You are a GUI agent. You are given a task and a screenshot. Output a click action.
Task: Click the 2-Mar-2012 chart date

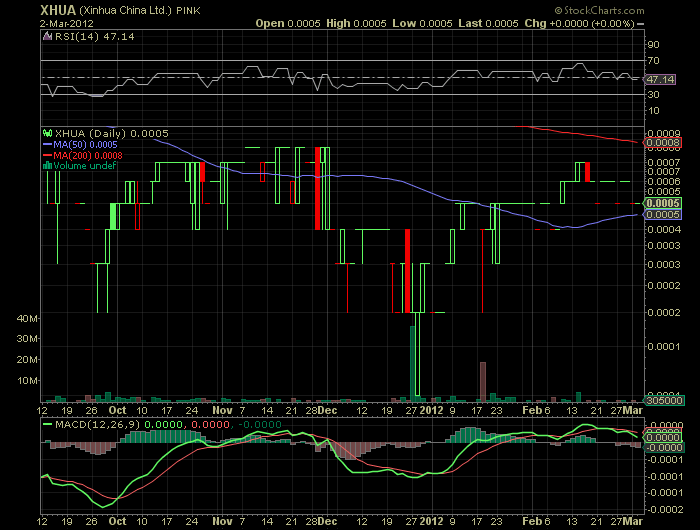tap(67, 23)
